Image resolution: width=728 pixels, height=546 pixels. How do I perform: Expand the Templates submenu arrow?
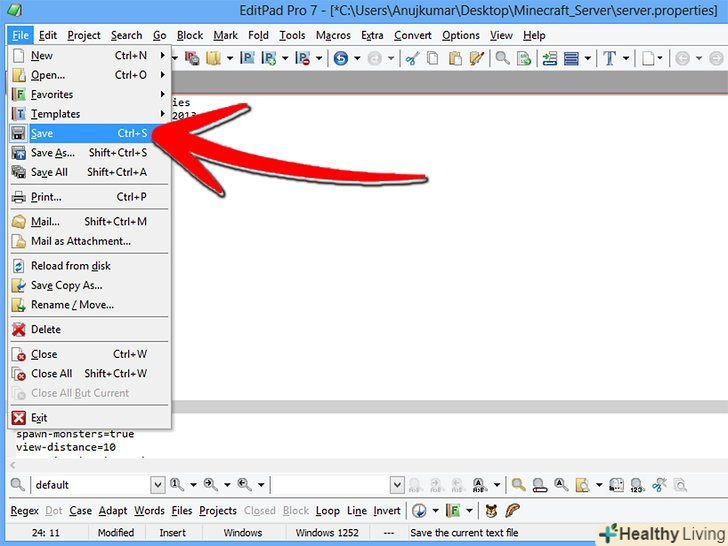point(162,114)
